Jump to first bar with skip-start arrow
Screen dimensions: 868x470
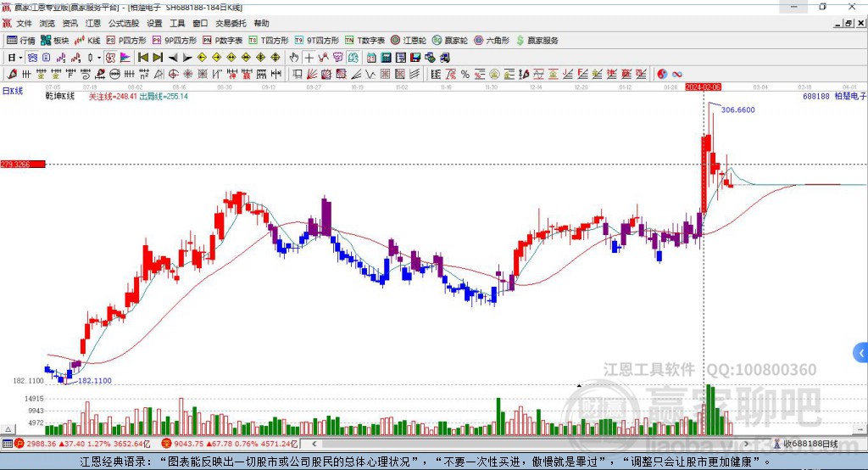(142, 58)
